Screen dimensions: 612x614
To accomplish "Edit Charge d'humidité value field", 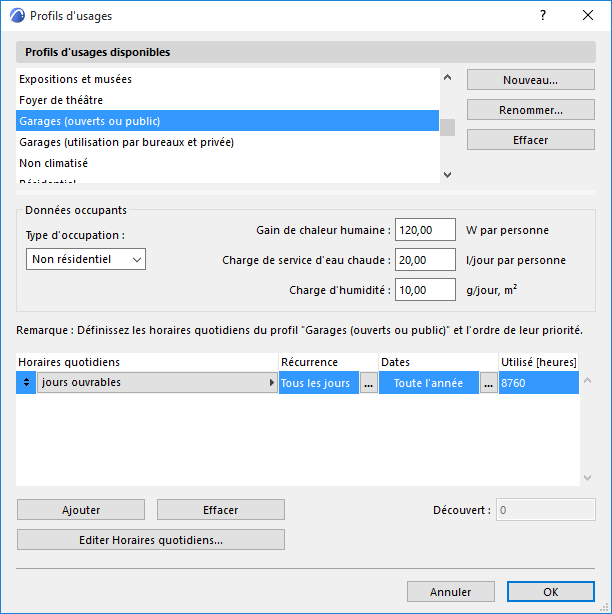I will 427,290.
